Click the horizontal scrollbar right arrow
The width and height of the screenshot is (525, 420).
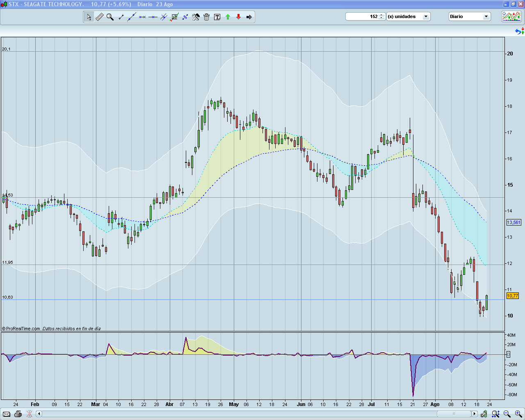point(475,414)
